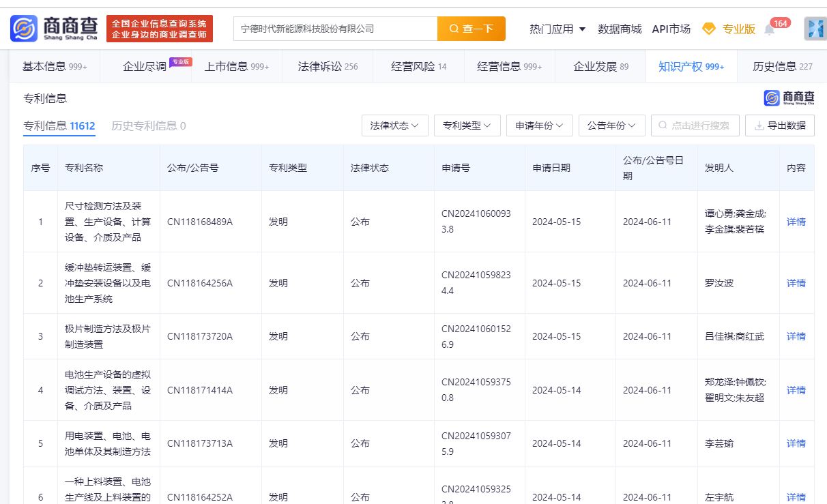The height and width of the screenshot is (504, 827).
Task: Select the 专利信息 11612 sub-tab
Action: pyautogui.click(x=59, y=125)
